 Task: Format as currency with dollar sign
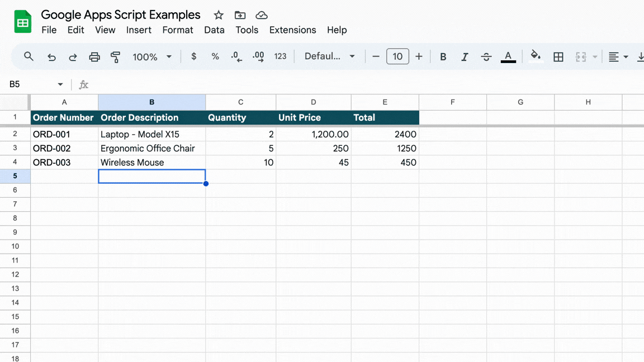pyautogui.click(x=194, y=56)
